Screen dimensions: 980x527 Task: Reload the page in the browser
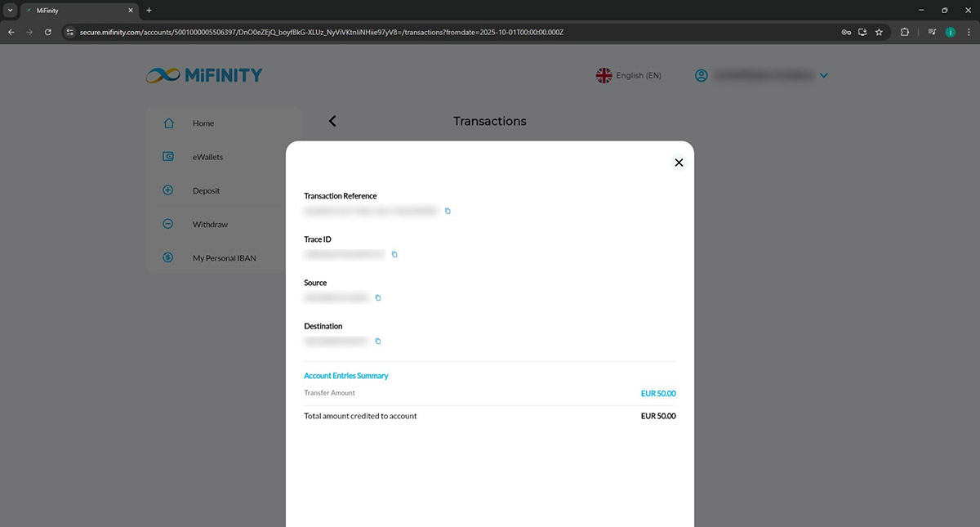coord(48,32)
